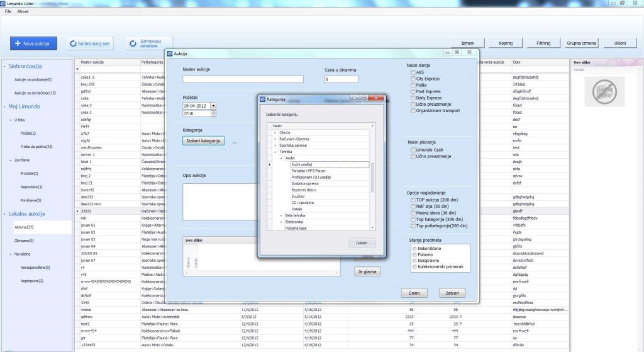Image resolution: width=644 pixels, height=352 pixels.
Task: Check Top kategorija (300 din)
Action: coord(413,219)
